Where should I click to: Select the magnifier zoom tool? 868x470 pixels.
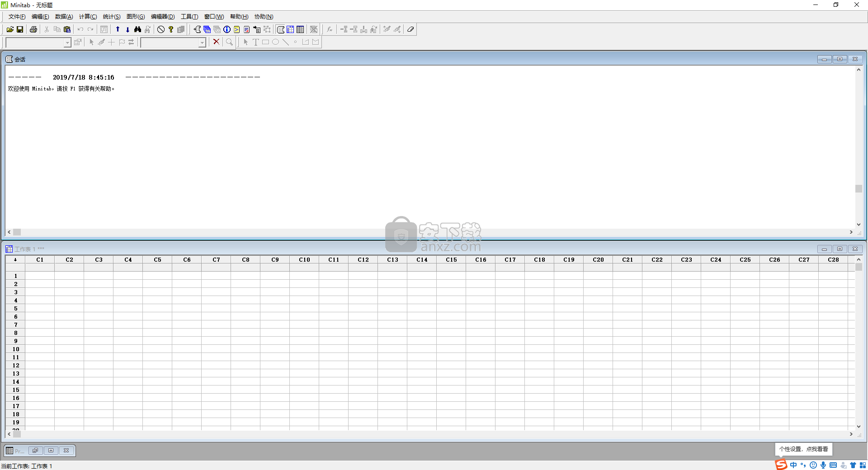[229, 42]
